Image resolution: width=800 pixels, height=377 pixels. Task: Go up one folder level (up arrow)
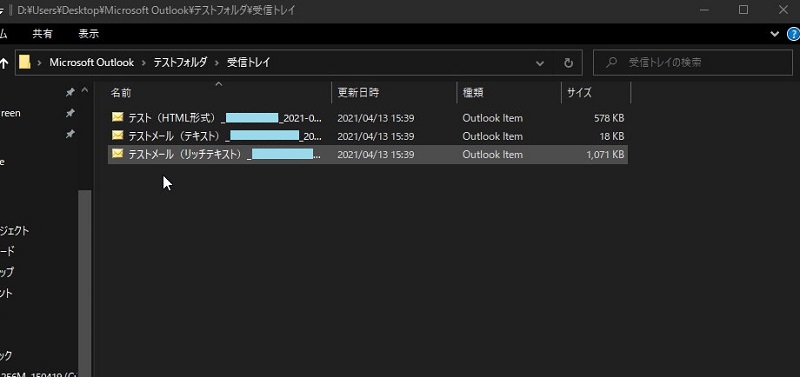(4, 63)
